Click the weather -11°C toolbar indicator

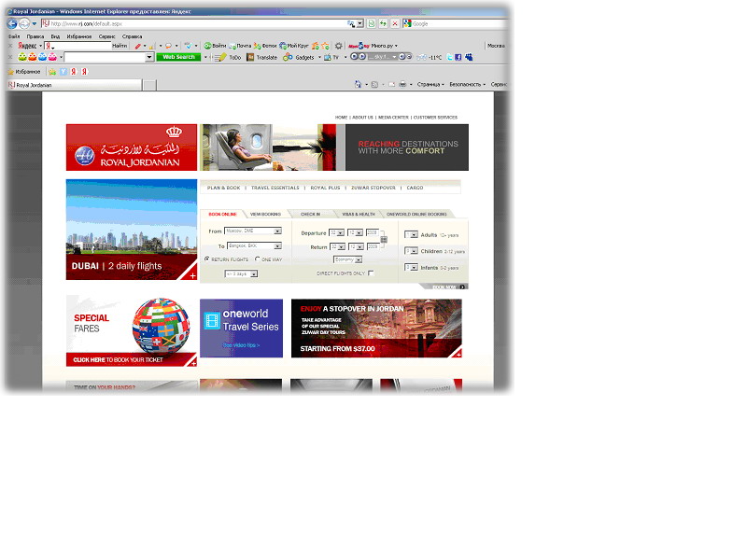click(430, 57)
